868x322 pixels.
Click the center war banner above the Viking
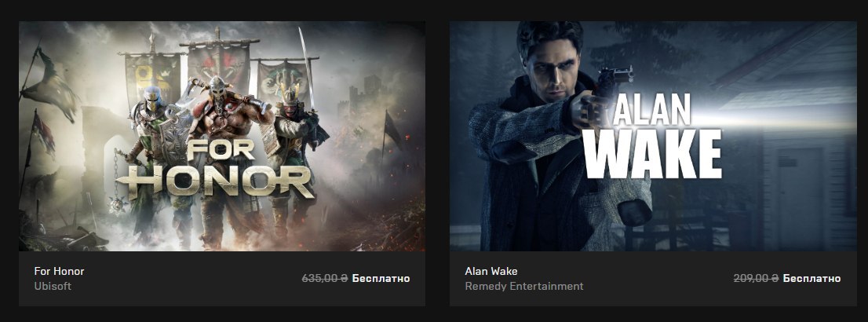tap(219, 65)
